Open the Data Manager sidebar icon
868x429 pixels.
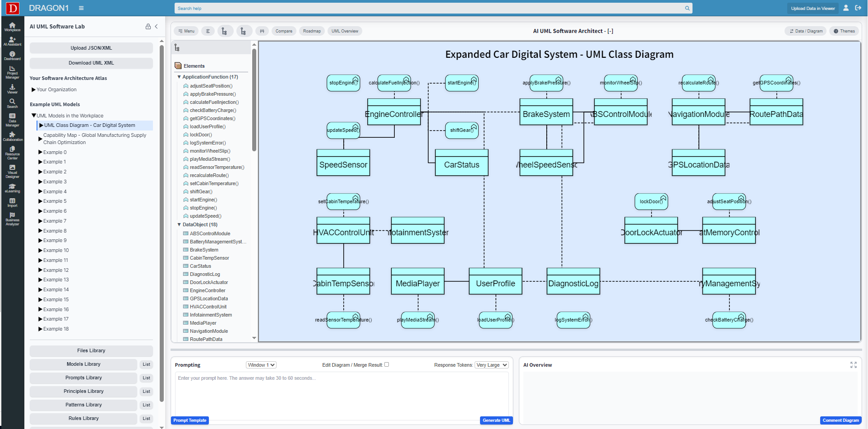point(12,119)
